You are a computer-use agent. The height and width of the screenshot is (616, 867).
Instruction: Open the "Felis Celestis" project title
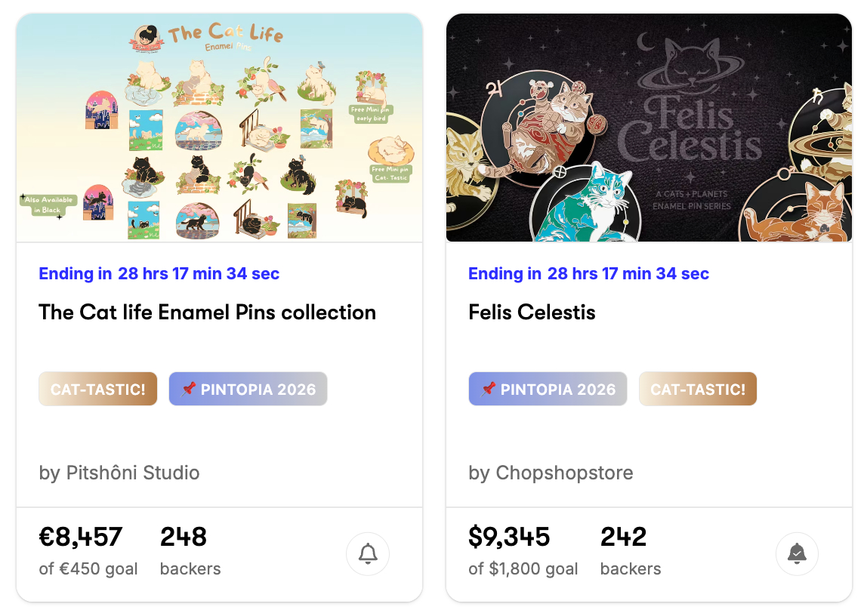(x=532, y=313)
